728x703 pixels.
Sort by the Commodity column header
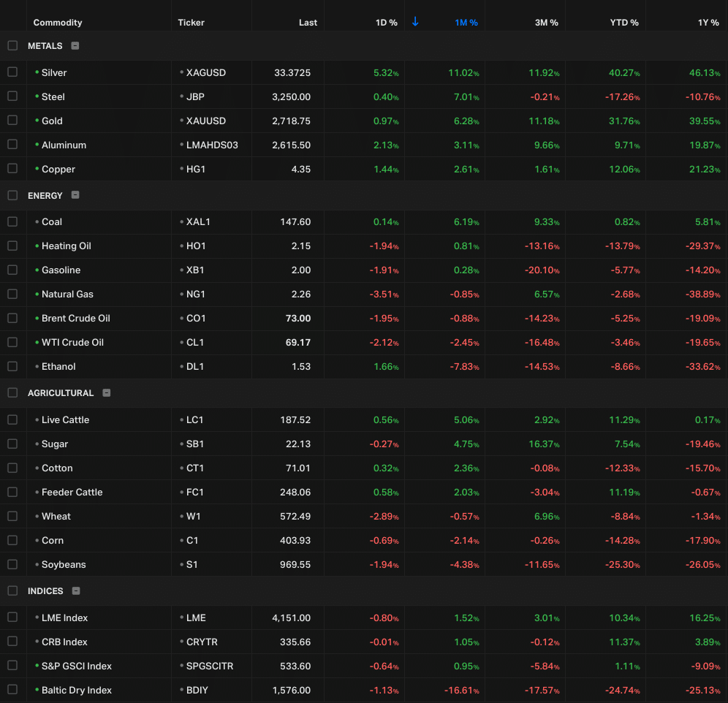[58, 22]
